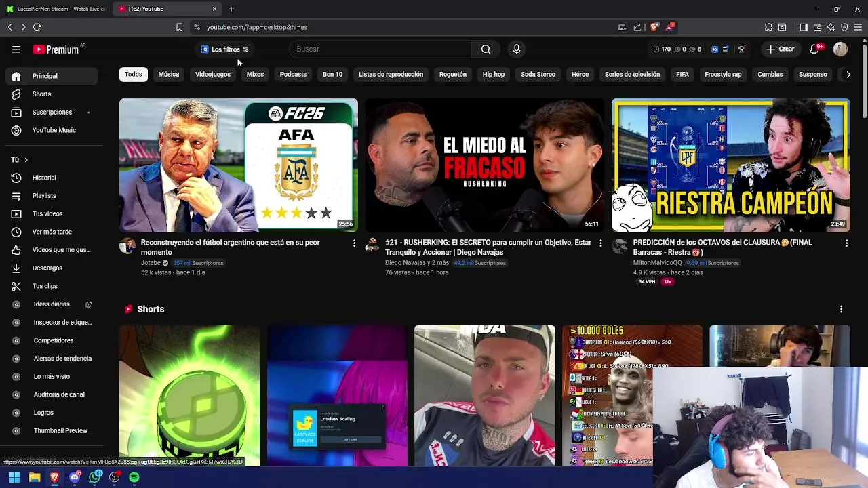Open the AFA FC26 video thumbnail

coord(238,165)
